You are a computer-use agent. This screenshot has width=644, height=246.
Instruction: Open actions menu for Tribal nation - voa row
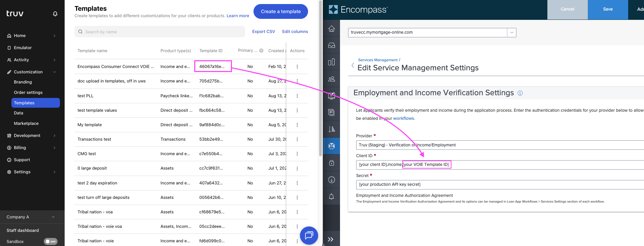point(297,212)
